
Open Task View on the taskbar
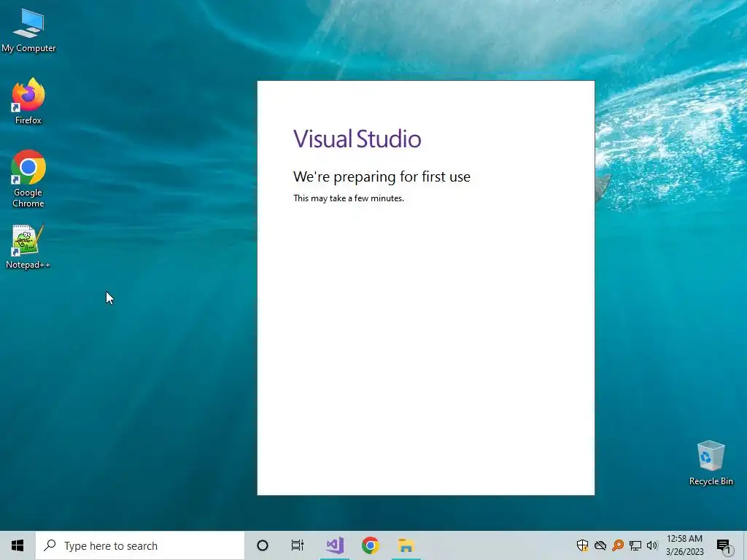coord(298,545)
